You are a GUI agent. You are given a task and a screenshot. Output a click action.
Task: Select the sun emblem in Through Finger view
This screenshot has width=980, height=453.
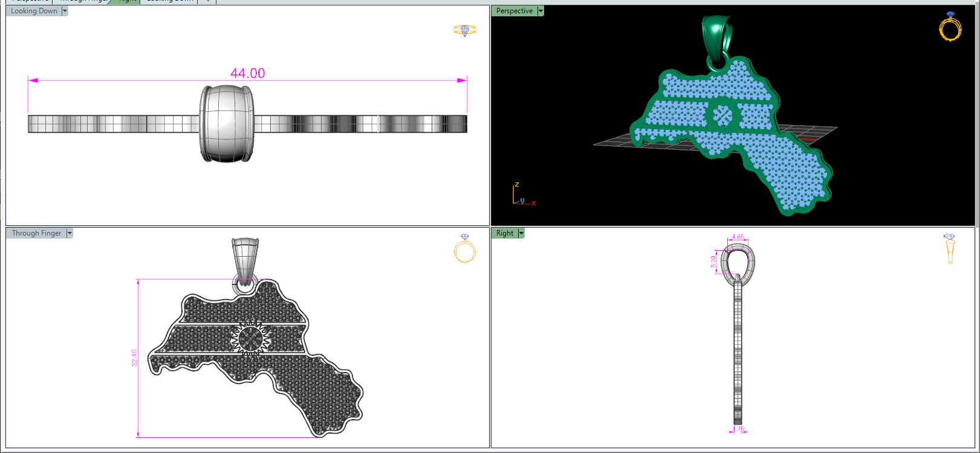coord(250,338)
